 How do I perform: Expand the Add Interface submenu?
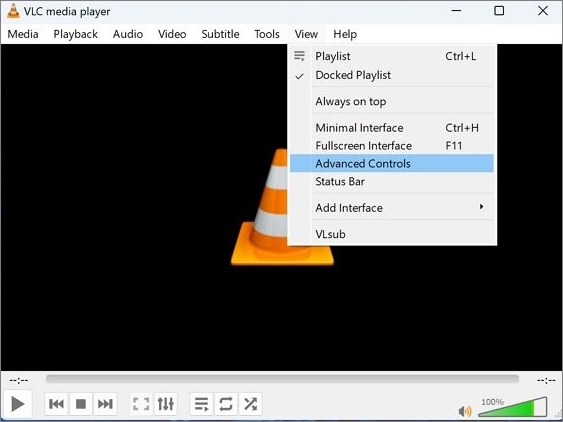(x=392, y=208)
